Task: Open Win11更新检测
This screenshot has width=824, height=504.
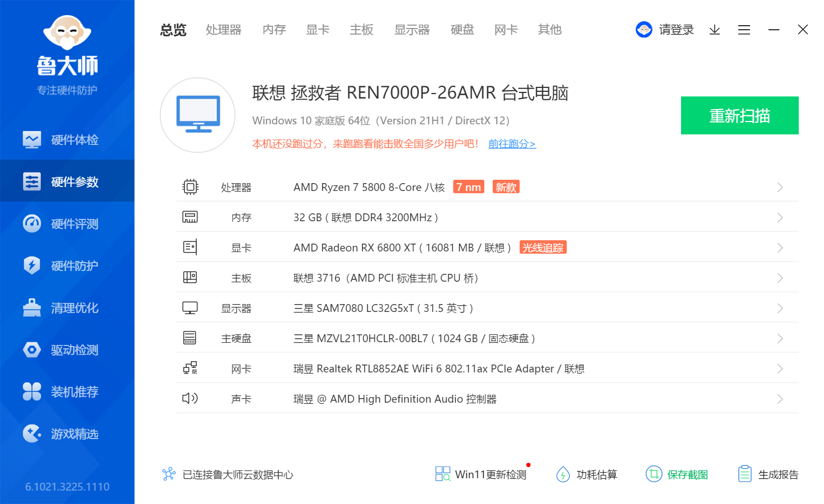Action: [482, 474]
